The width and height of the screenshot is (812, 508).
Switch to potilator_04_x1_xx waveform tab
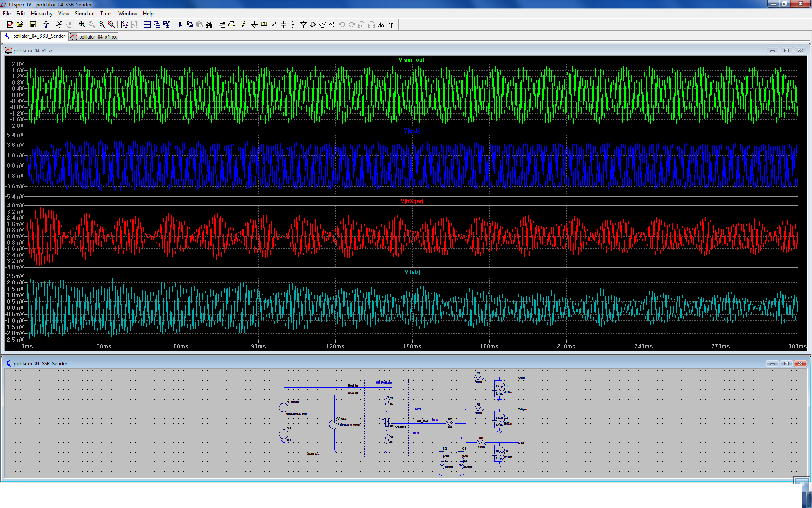(x=93, y=37)
